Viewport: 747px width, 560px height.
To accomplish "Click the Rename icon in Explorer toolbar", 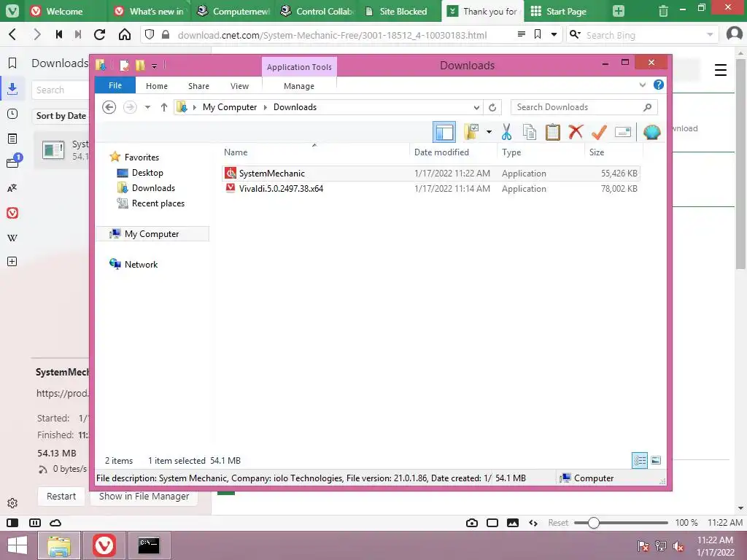I will [623, 132].
